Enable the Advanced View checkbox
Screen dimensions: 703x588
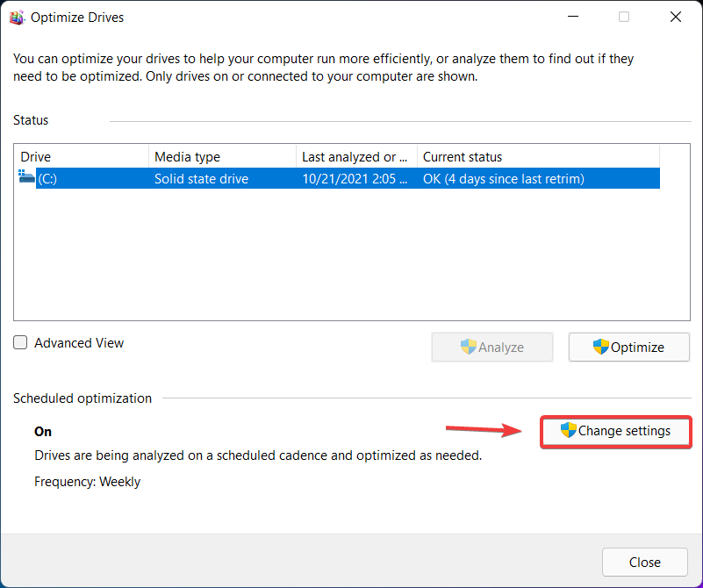[x=20, y=342]
